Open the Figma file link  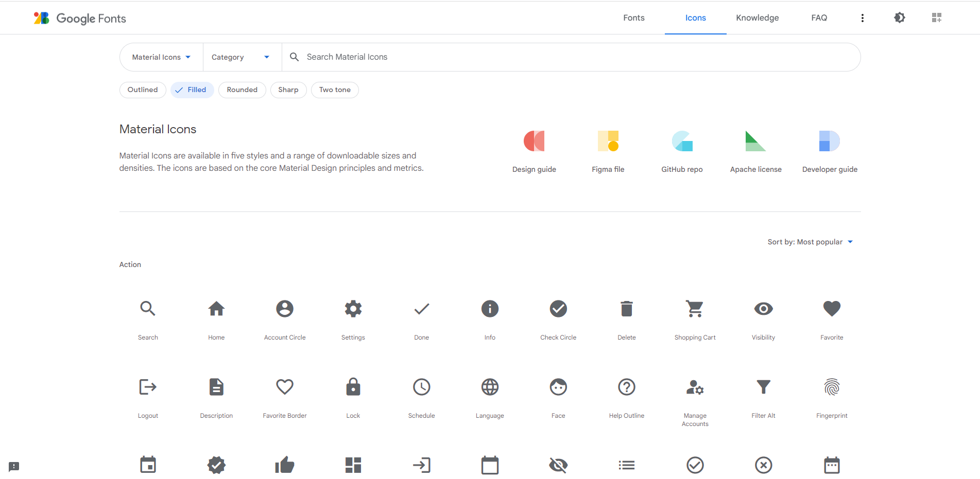pos(608,152)
